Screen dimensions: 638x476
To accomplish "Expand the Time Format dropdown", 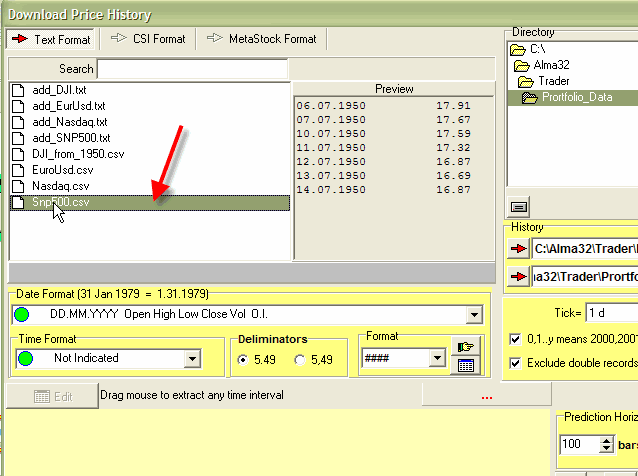I will coord(191,359).
